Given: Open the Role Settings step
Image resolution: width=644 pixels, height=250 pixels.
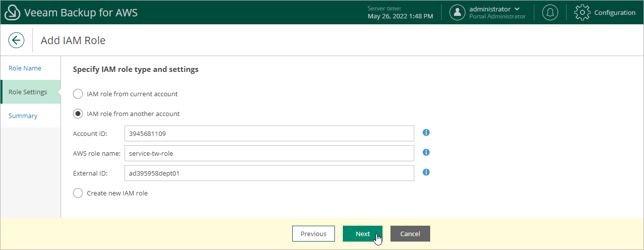Looking at the screenshot, I should tap(30, 92).
